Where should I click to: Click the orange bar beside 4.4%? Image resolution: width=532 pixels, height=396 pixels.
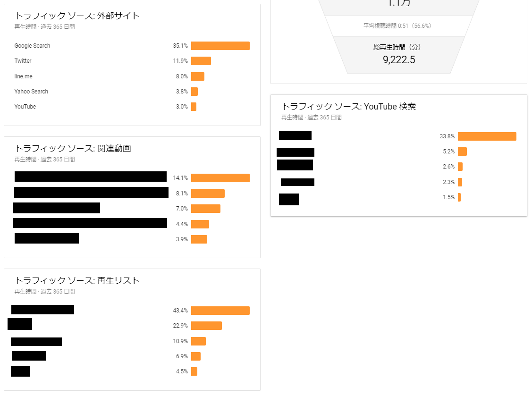pyautogui.click(x=200, y=224)
